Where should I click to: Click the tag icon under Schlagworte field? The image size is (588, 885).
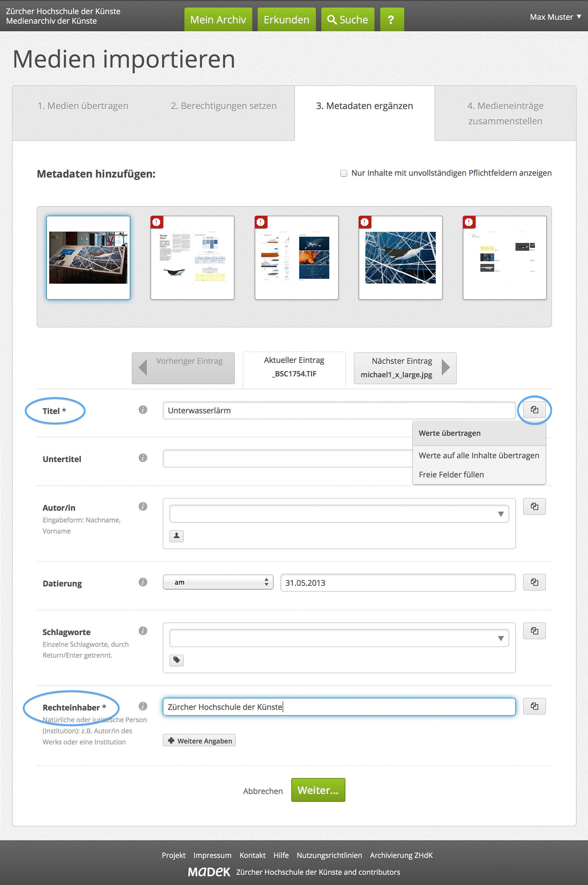click(176, 660)
